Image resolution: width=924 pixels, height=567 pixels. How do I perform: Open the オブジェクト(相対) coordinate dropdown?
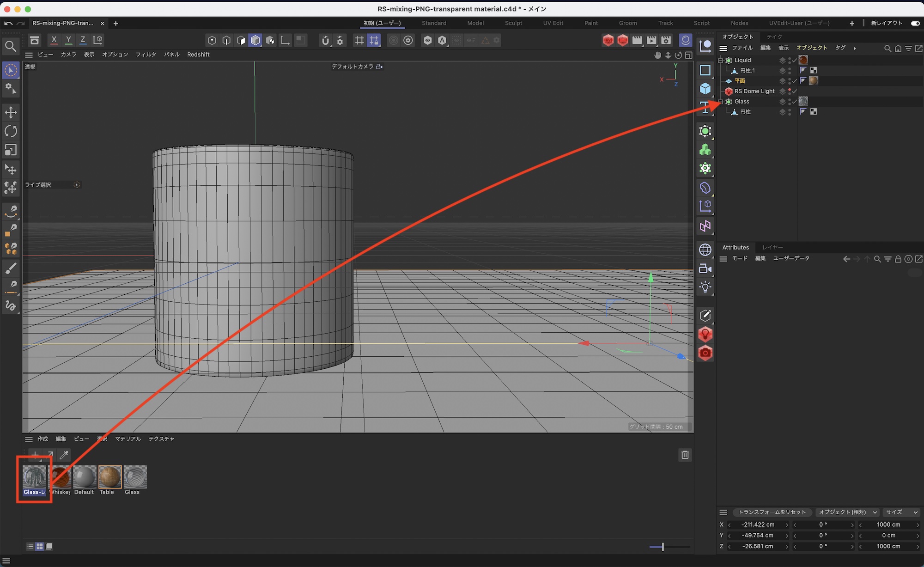(847, 512)
